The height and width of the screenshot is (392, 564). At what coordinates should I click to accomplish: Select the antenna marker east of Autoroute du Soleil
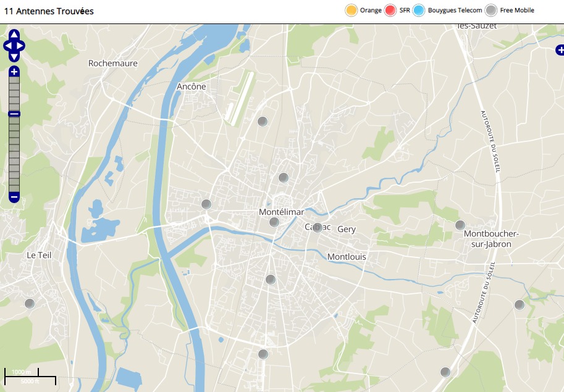click(520, 305)
